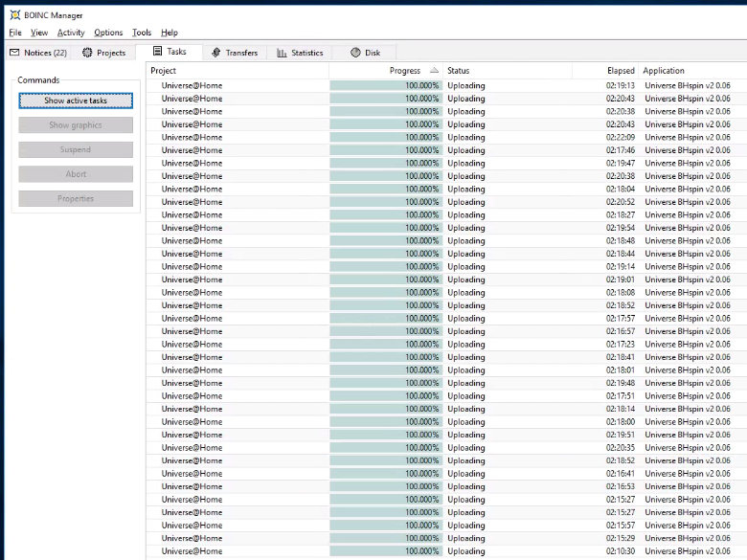Select the task with elapsed 02:18:27
747x560 pixels.
click(x=446, y=214)
